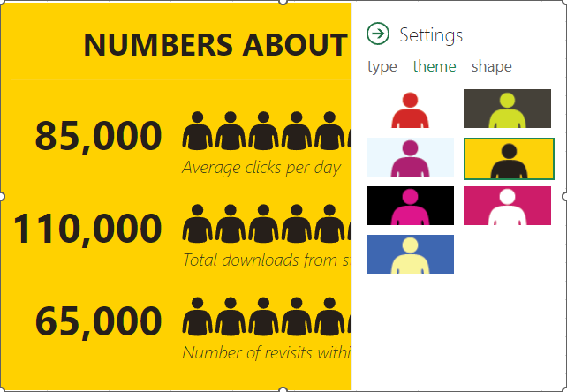Click the Average clicks per day label
567x392 pixels.
tap(261, 168)
